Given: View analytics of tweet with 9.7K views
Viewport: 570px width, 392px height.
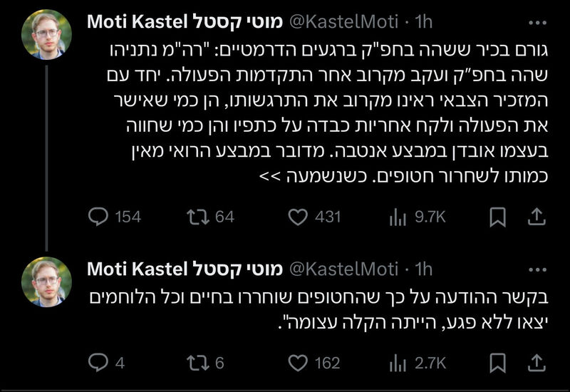Looking at the screenshot, I should pos(398,217).
